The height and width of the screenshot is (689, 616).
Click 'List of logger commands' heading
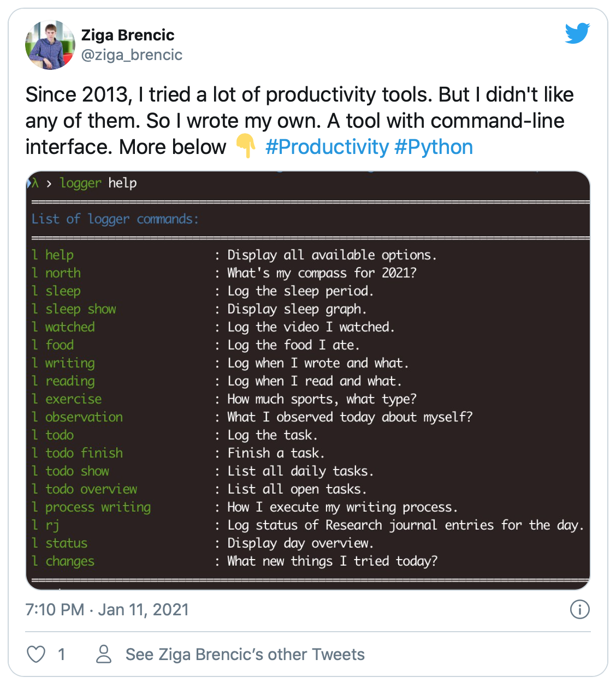tap(115, 219)
